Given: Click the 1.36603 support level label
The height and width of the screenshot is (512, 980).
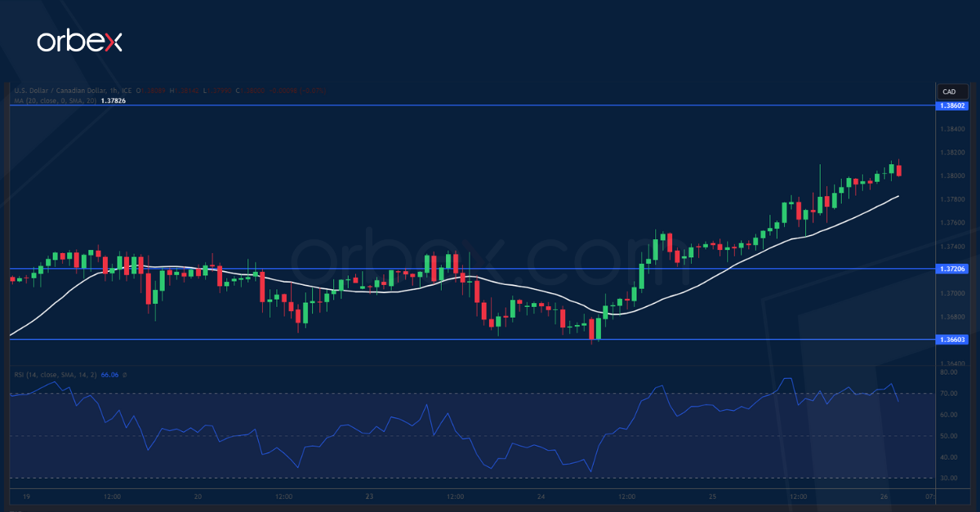Looking at the screenshot, I should [x=952, y=340].
